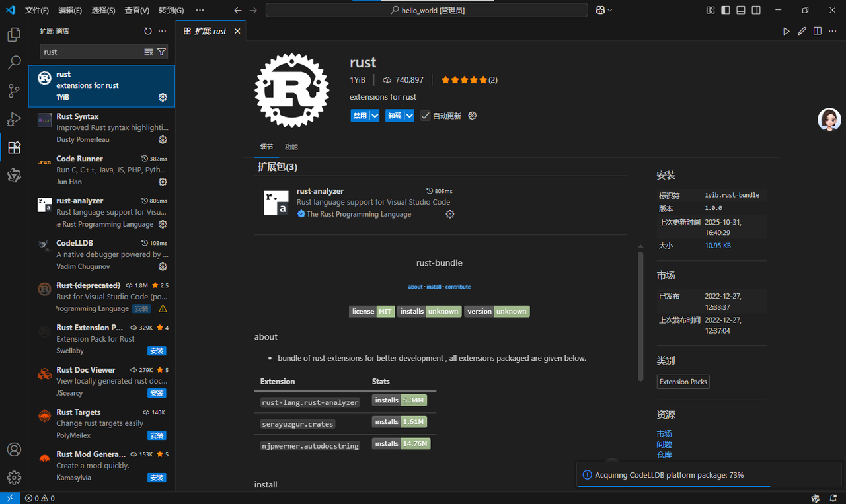Expand the 禁用 button dropdown arrow

tap(375, 116)
